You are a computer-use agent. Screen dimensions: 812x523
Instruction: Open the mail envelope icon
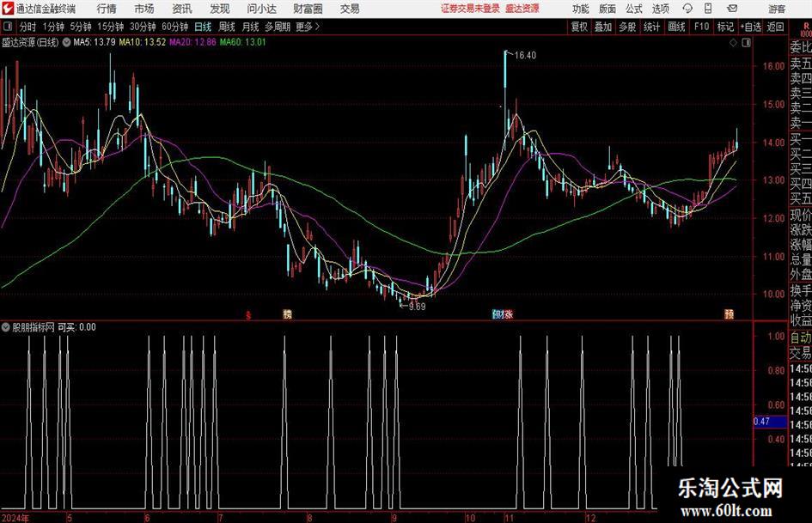click(x=732, y=9)
